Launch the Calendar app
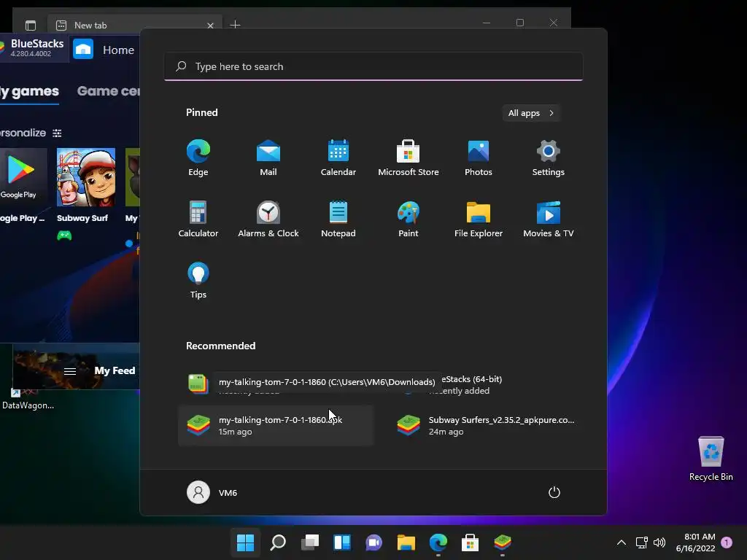 click(338, 157)
